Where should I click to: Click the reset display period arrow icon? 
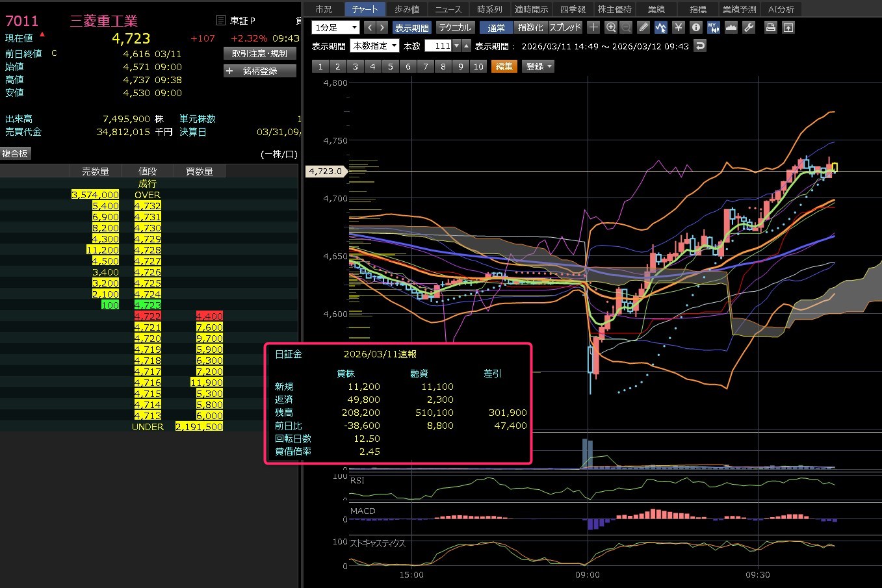click(x=699, y=46)
